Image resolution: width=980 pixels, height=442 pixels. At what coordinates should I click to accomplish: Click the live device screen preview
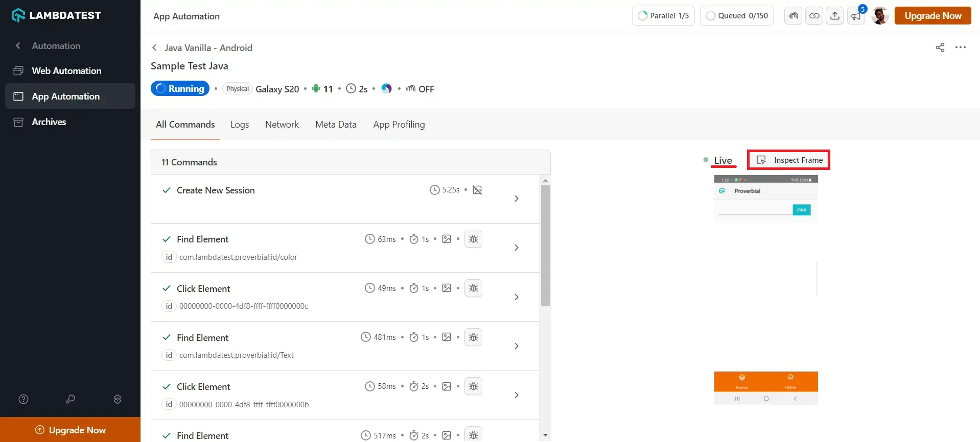(766, 290)
